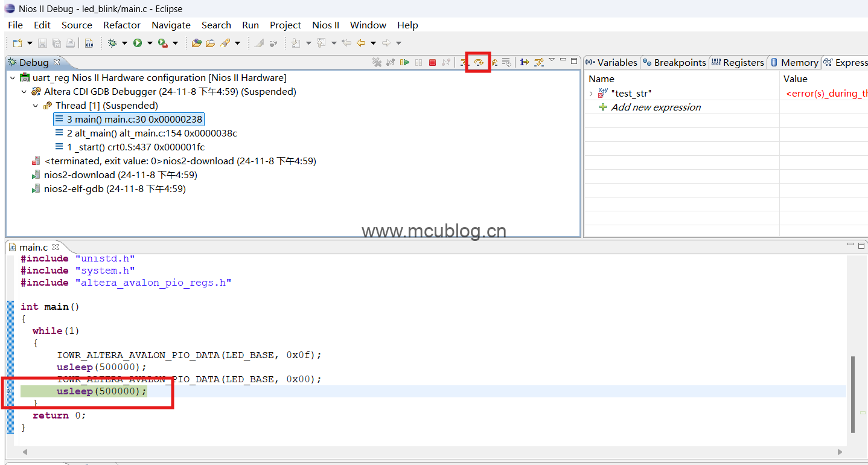Click the Suspend pause icon

pyautogui.click(x=418, y=62)
